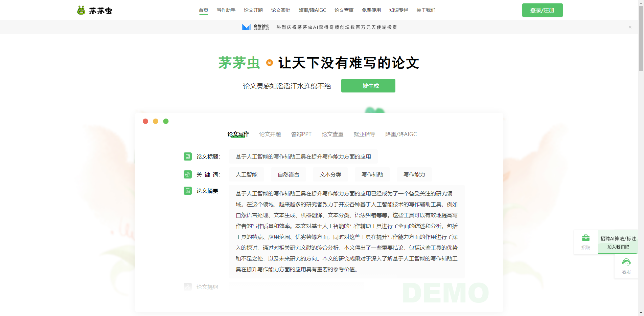Open 论文开题 in top navigation bar
644x316 pixels.
coord(253,10)
